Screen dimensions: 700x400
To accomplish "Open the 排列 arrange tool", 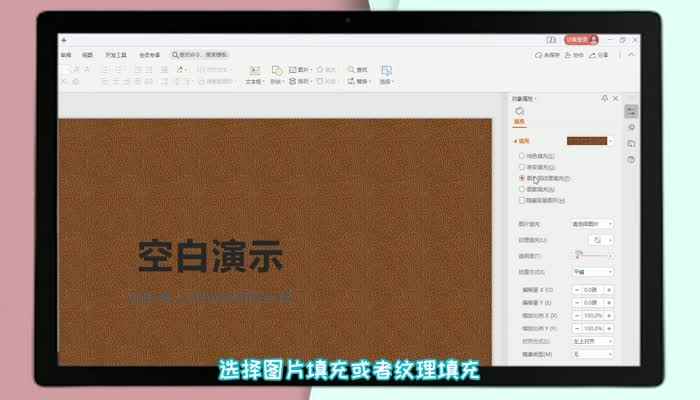I will tap(300, 81).
